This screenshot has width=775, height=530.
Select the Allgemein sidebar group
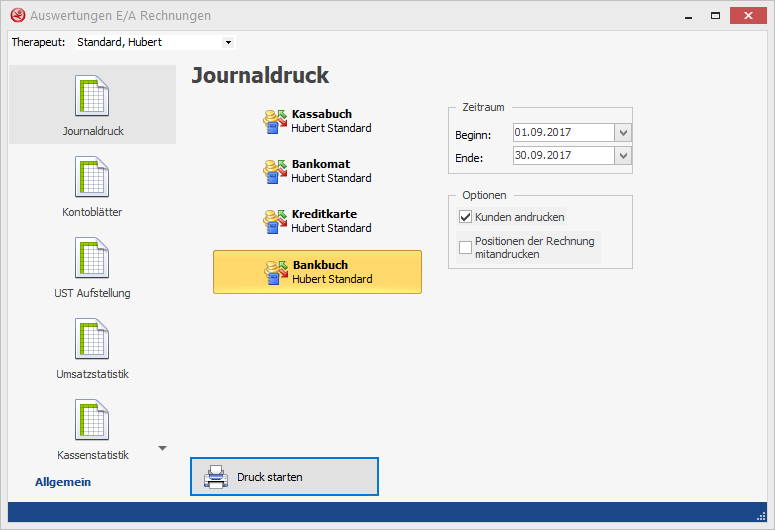[x=63, y=482]
